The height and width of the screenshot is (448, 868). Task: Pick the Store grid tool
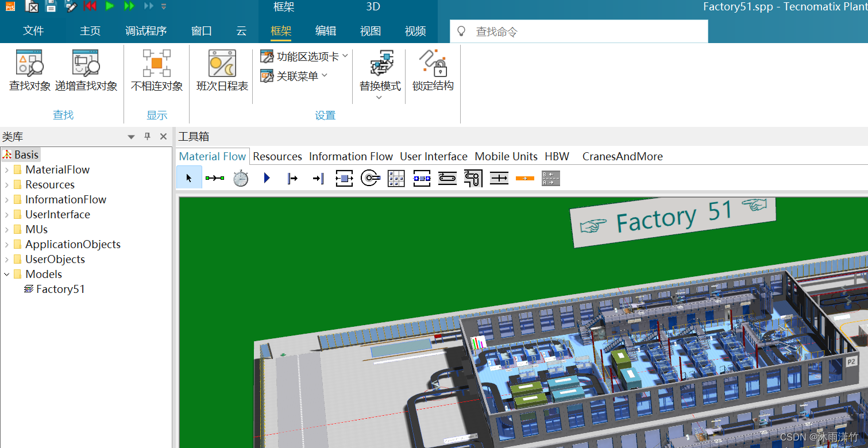click(x=396, y=178)
